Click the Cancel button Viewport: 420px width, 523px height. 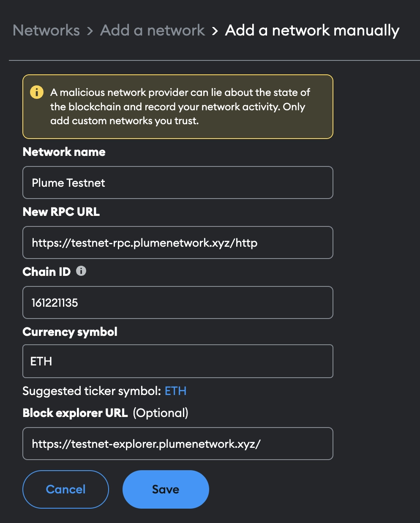coord(65,489)
